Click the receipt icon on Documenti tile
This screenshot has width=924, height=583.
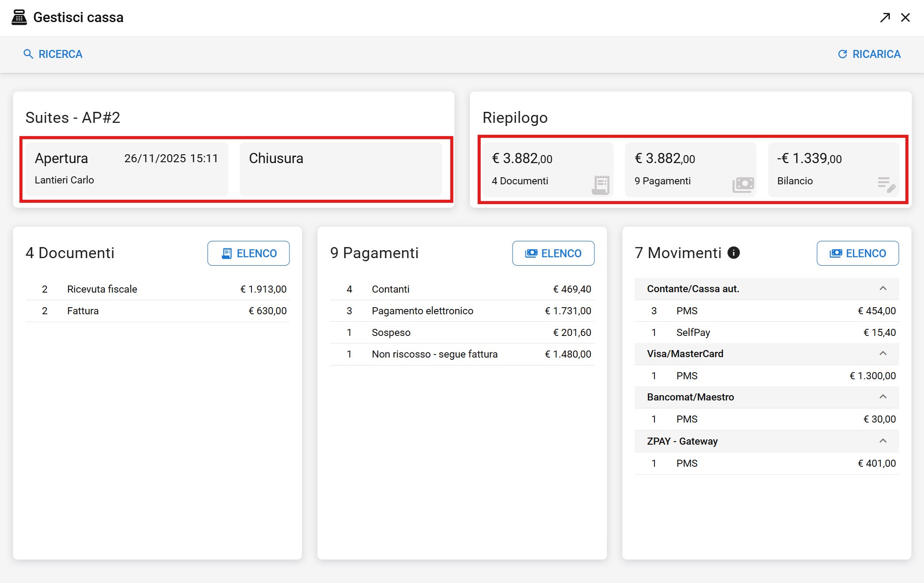(x=601, y=185)
